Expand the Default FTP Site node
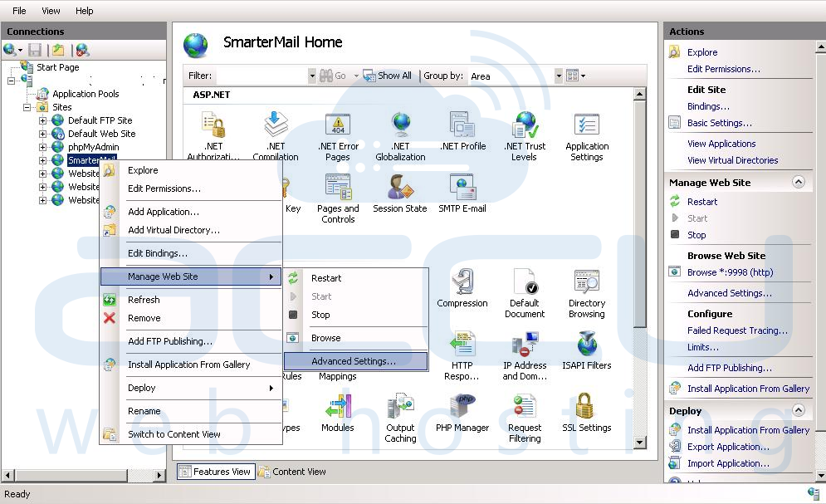 coord(42,120)
